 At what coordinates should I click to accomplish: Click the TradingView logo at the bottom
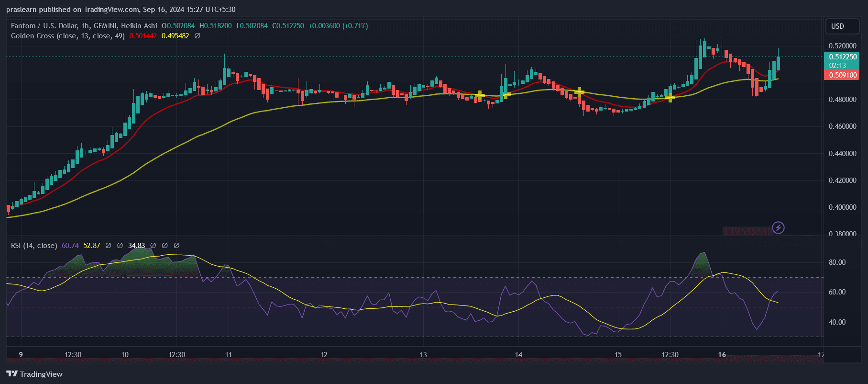pyautogui.click(x=34, y=374)
